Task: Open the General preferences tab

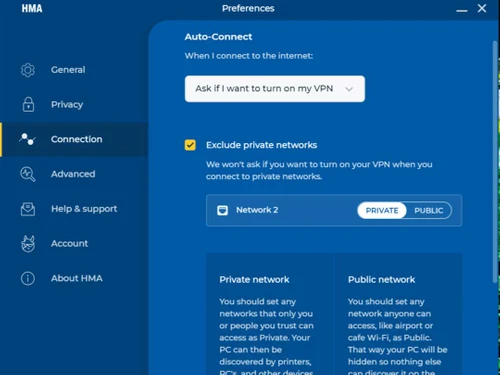Action: click(74, 70)
